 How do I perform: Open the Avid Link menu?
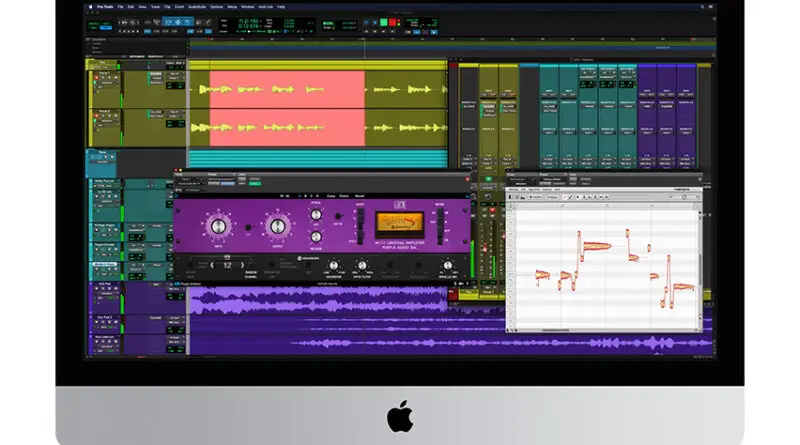[x=266, y=7]
